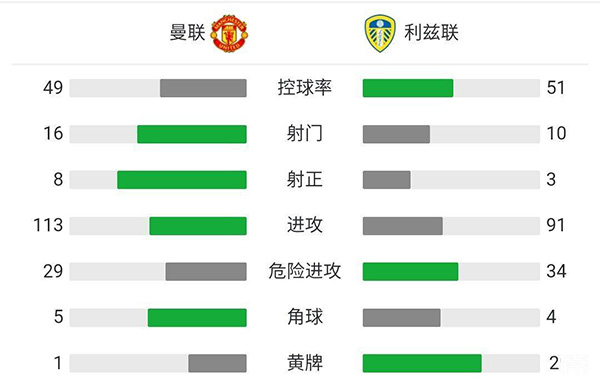Click Manchester United green corners bar
Image resolution: width=600 pixels, height=382 pixels.
pyautogui.click(x=197, y=317)
